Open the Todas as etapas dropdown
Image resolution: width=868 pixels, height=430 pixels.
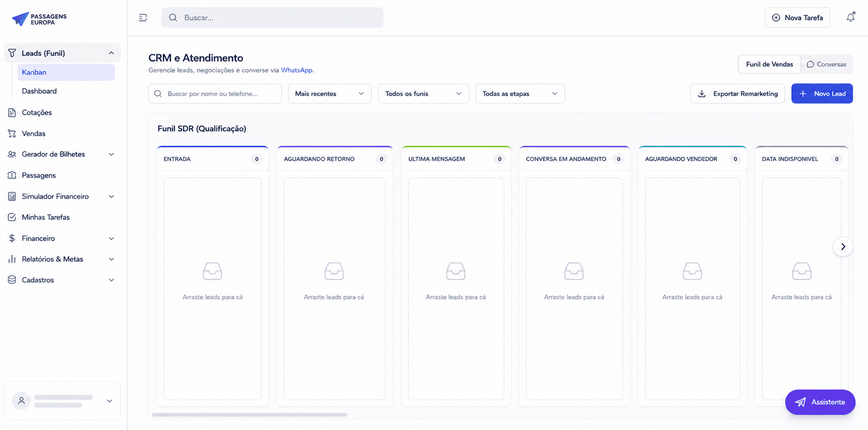520,93
